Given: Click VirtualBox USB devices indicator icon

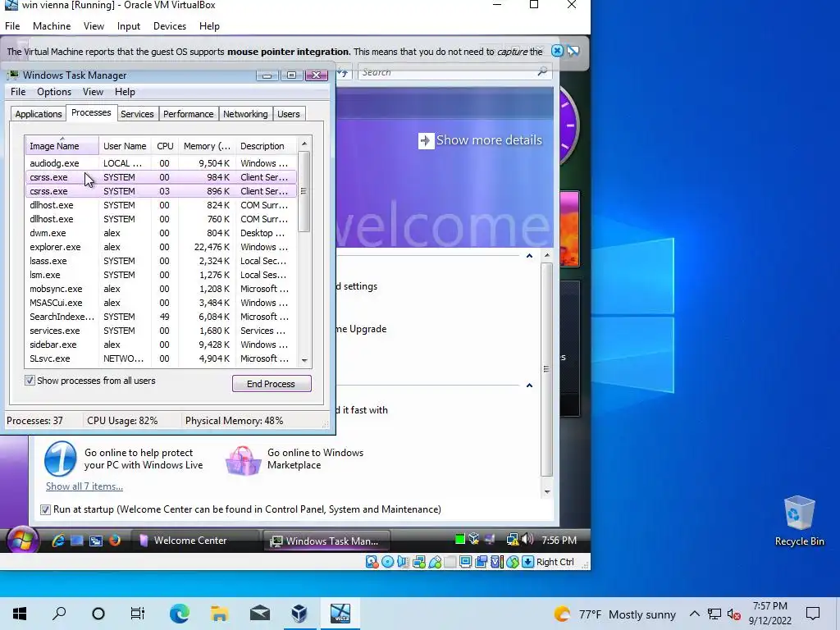Looking at the screenshot, I should pos(435,561).
